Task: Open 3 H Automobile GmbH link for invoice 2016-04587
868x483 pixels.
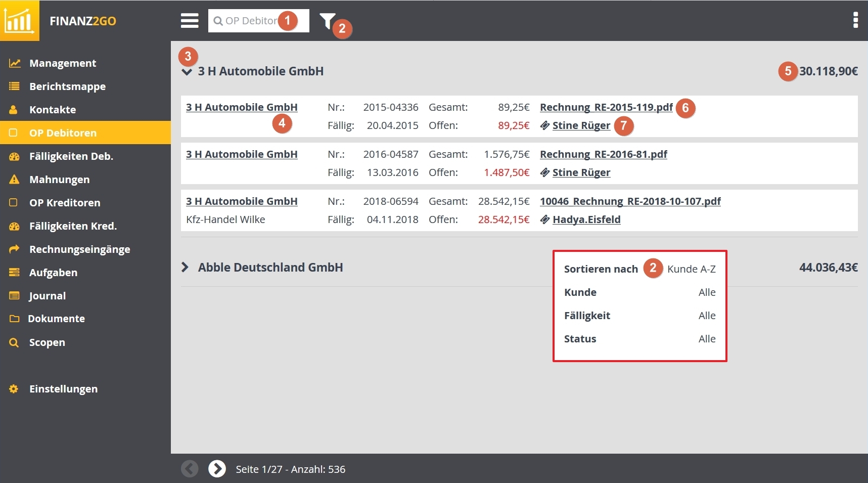Action: tap(242, 154)
